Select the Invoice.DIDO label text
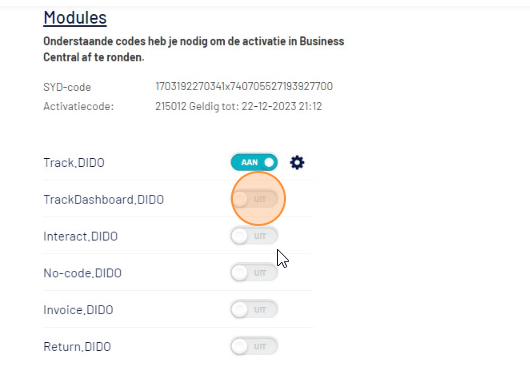 78,310
